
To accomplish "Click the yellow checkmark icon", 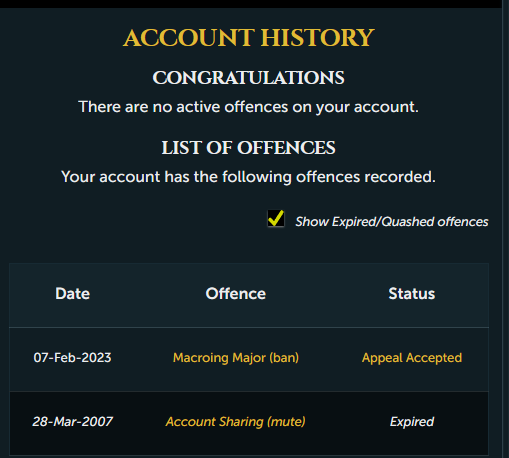I will click(276, 218).
